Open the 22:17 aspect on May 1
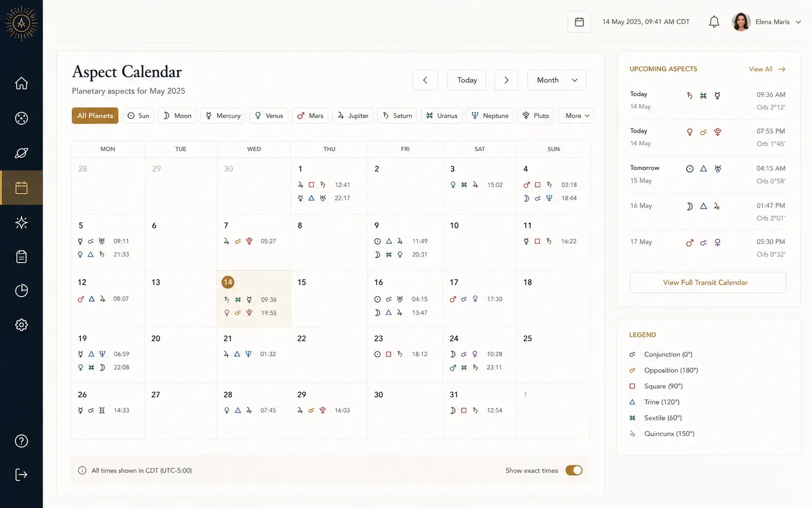Viewport: 812px width, 508px height. 324,198
